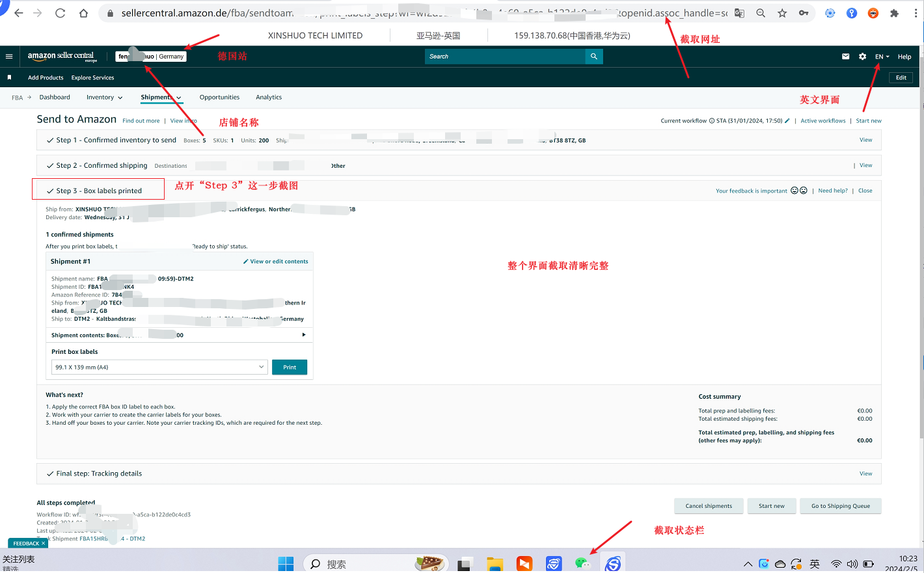The image size is (924, 573).
Task: Open Active workflows link
Action: (x=823, y=121)
